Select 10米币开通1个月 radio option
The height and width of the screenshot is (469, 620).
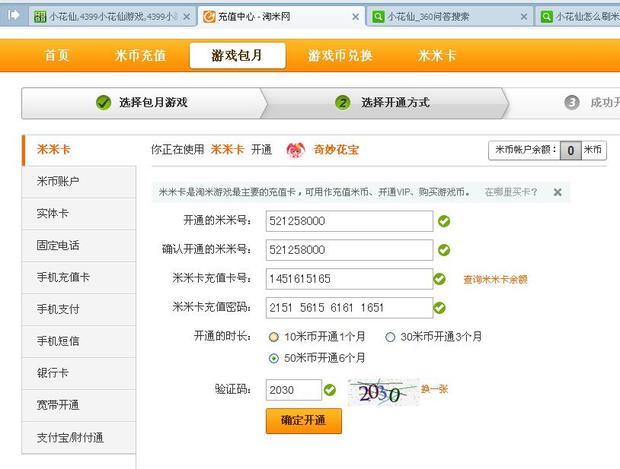pos(274,337)
